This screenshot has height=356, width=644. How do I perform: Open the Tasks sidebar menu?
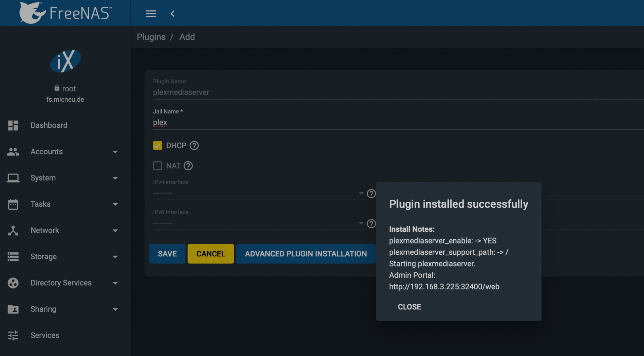(65, 204)
